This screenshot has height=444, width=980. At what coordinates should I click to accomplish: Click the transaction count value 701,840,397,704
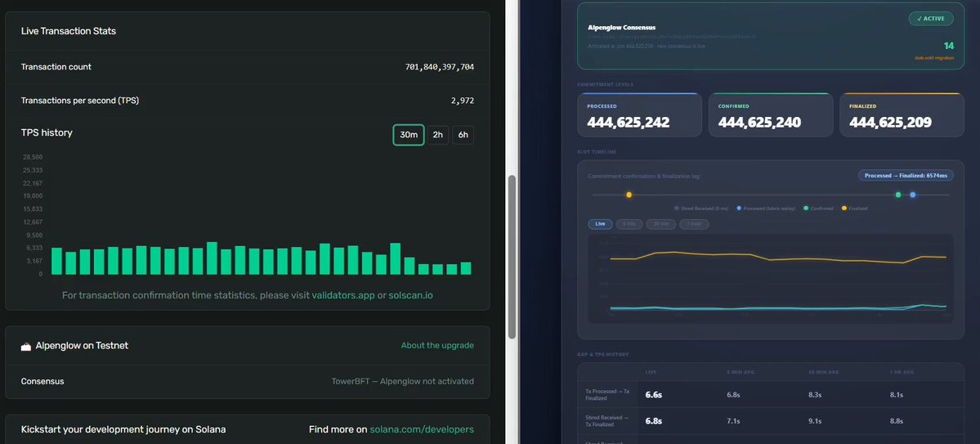tap(440, 67)
